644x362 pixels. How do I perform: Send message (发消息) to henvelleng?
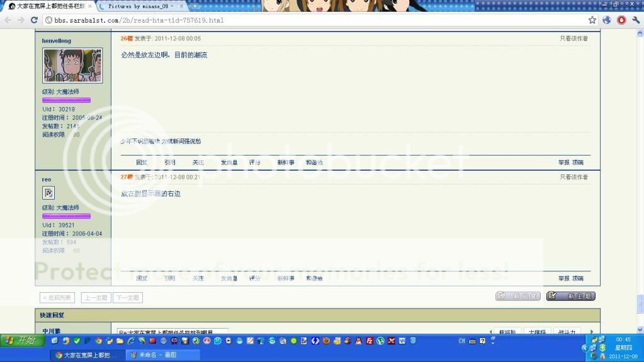tap(229, 162)
